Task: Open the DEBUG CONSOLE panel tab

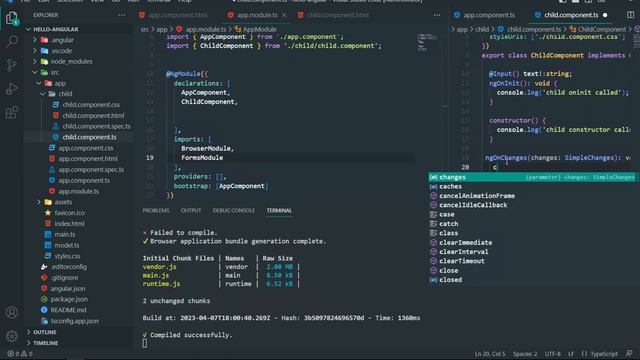Action: point(233,211)
